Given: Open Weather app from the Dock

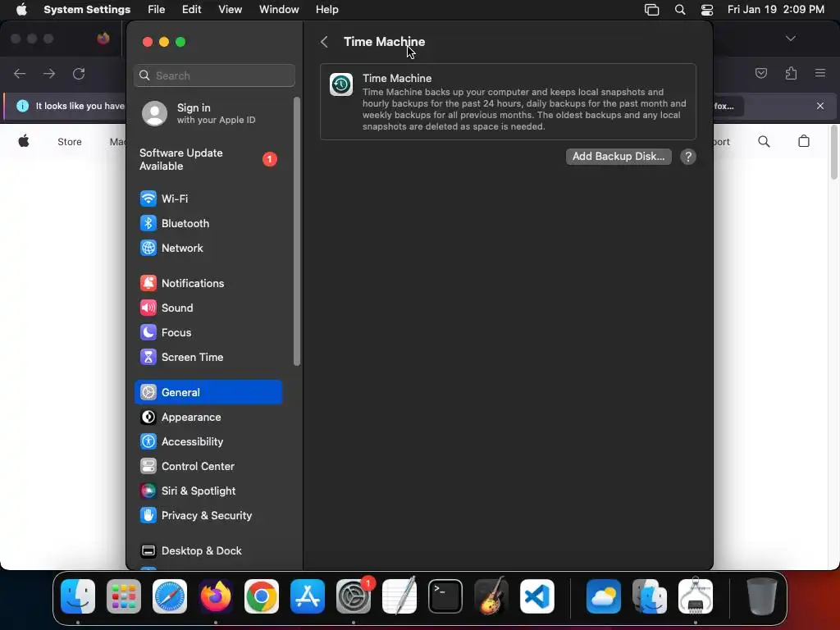Looking at the screenshot, I should (x=604, y=596).
